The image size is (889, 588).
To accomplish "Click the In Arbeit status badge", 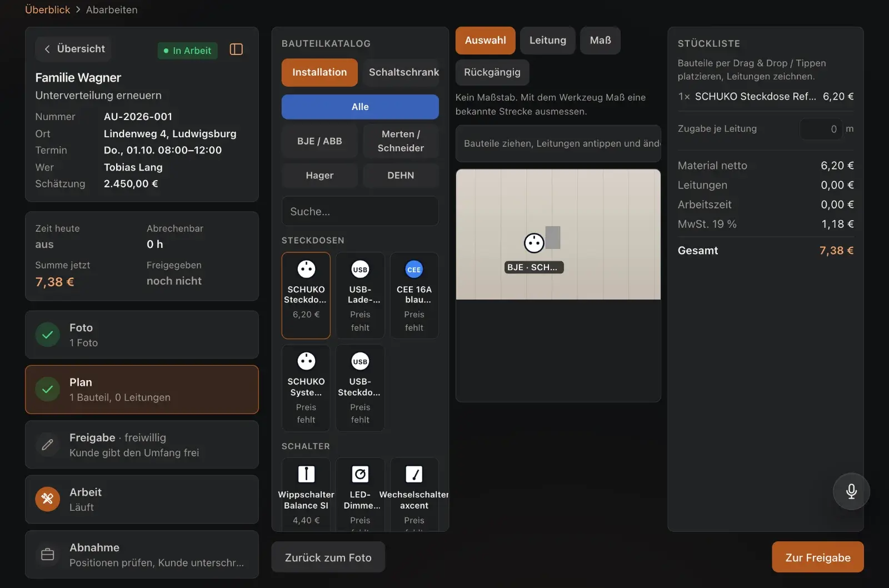I will point(187,51).
